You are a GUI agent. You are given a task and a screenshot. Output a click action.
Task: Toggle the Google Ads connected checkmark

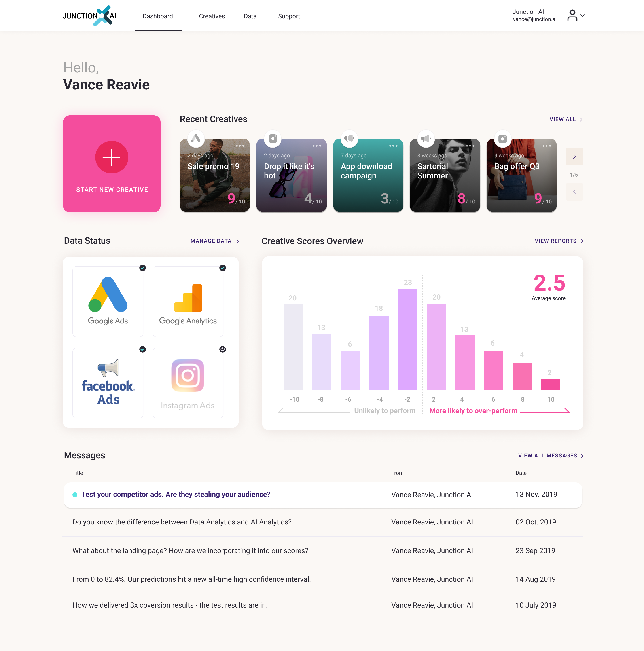pos(142,268)
